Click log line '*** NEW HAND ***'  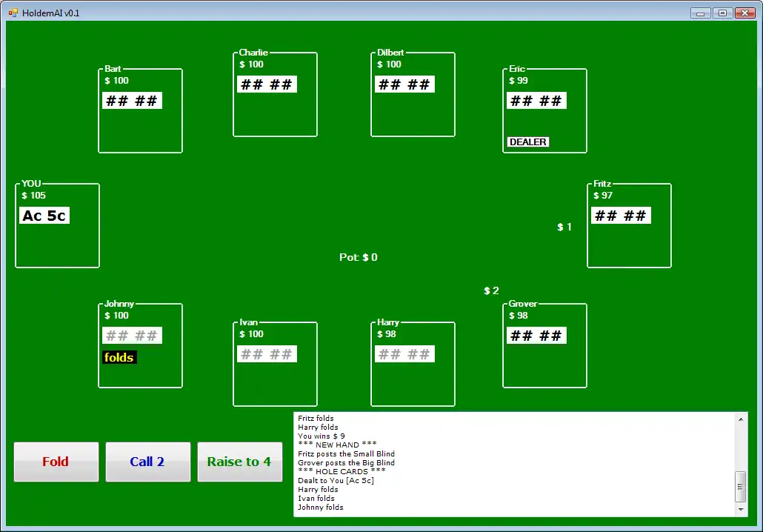(x=337, y=445)
